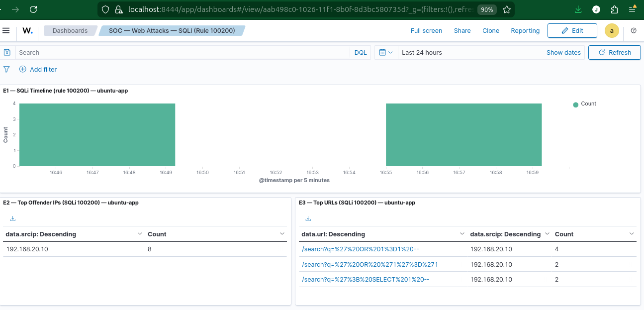
Task: Open the hamburger navigation menu
Action: 6,30
